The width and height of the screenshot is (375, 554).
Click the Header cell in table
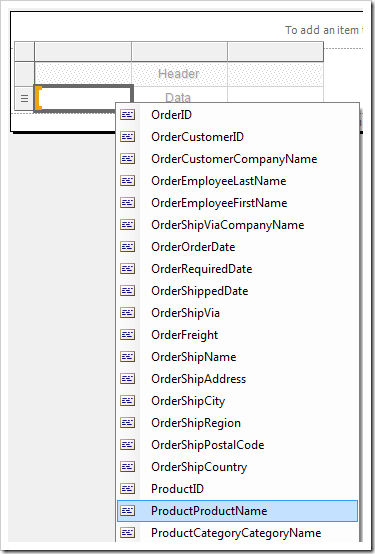click(x=179, y=74)
